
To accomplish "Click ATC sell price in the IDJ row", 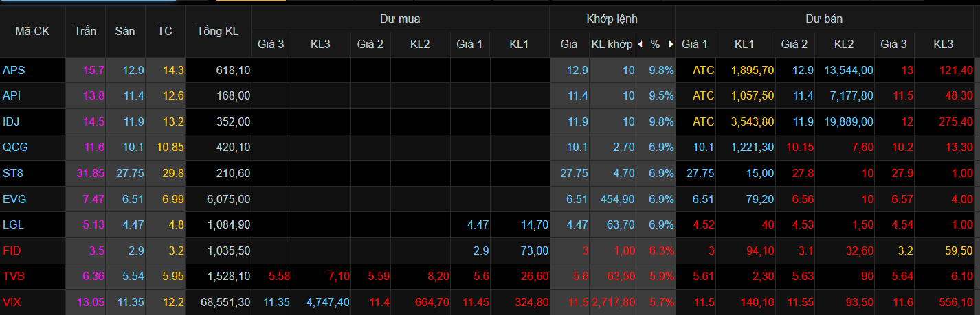I will (703, 121).
